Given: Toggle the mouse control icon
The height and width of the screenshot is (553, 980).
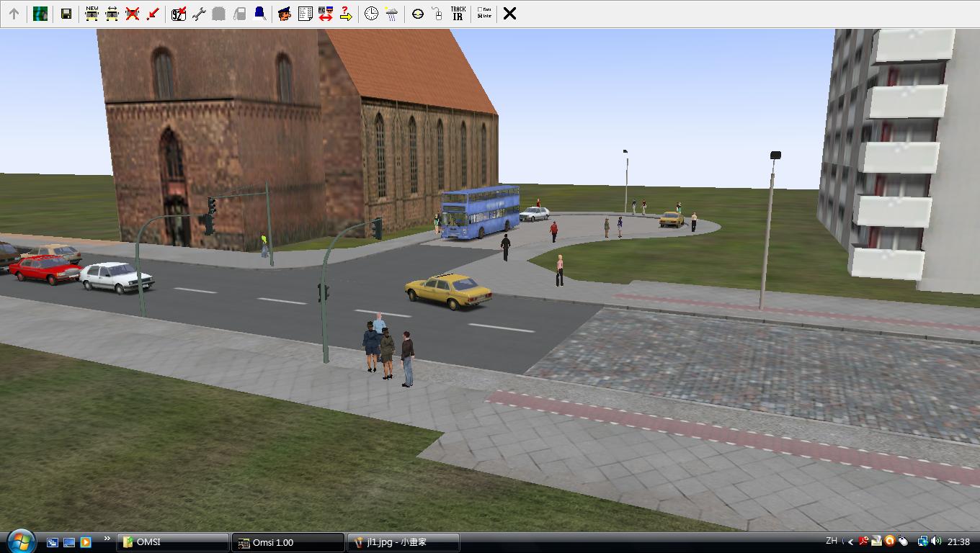Looking at the screenshot, I should 437,14.
